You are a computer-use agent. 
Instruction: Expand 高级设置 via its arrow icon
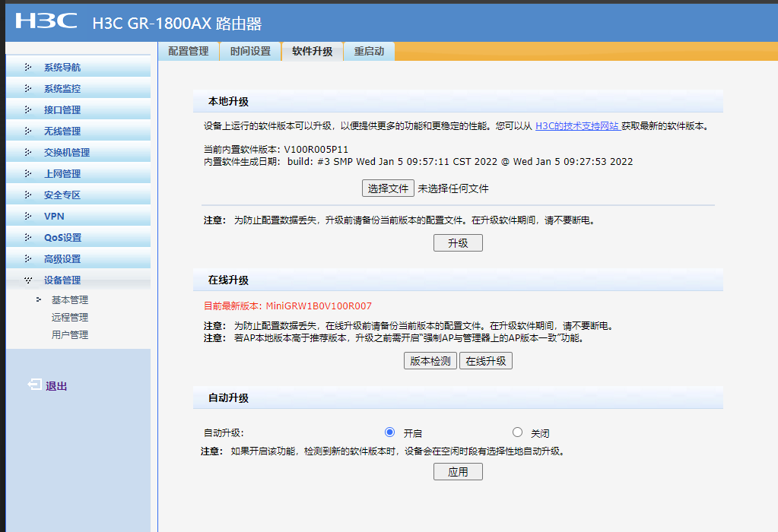[x=28, y=259]
